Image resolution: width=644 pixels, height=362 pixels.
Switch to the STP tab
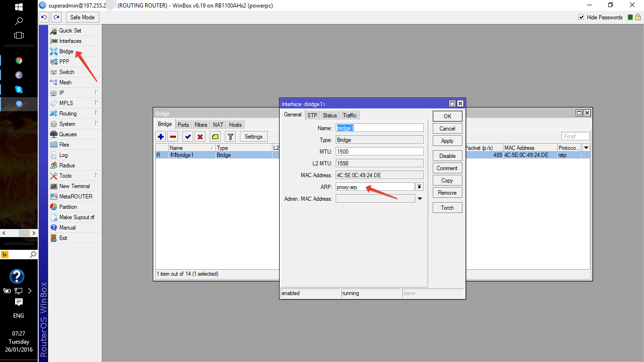[312, 115]
